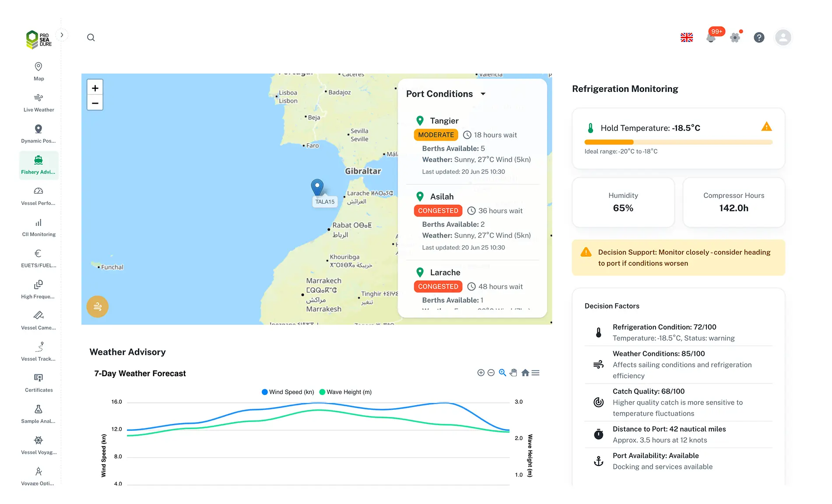Open Sample Analysis sidebar item

pos(39,414)
